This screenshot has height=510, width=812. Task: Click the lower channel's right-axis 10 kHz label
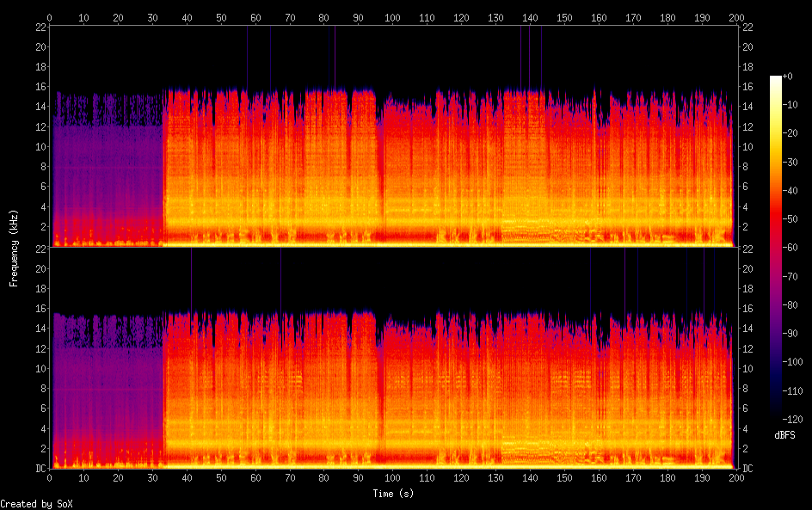click(747, 369)
